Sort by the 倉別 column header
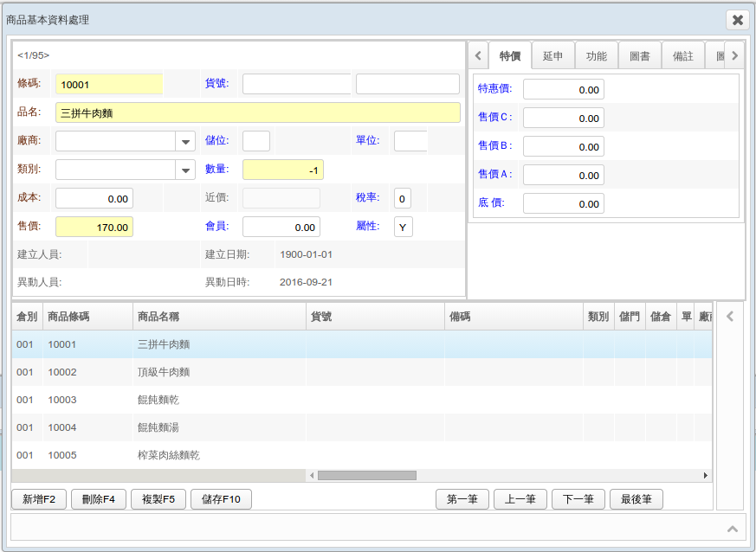The width and height of the screenshot is (756, 552). (27, 317)
